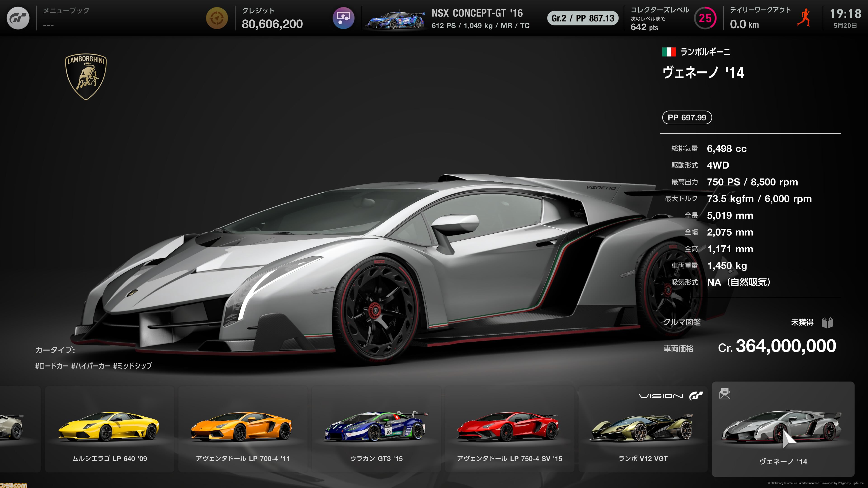Select the Aventador LP 700-4 '11 card
The image size is (868, 488).
tap(243, 429)
